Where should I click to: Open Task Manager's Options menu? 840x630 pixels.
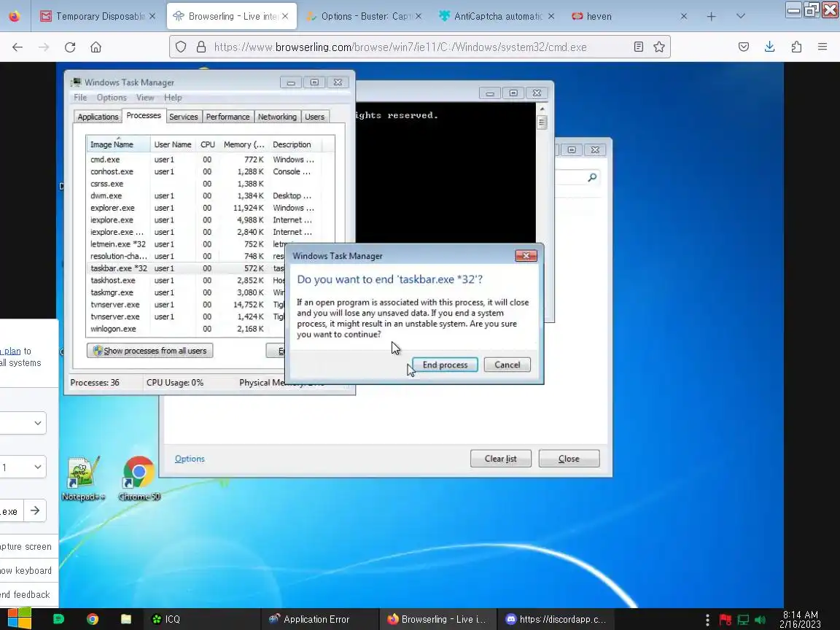point(112,98)
